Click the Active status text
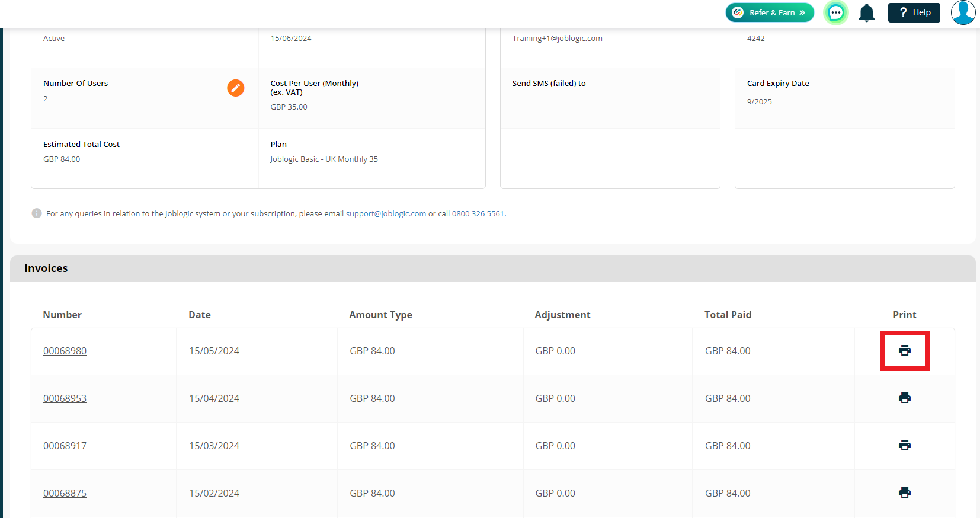 click(x=54, y=38)
